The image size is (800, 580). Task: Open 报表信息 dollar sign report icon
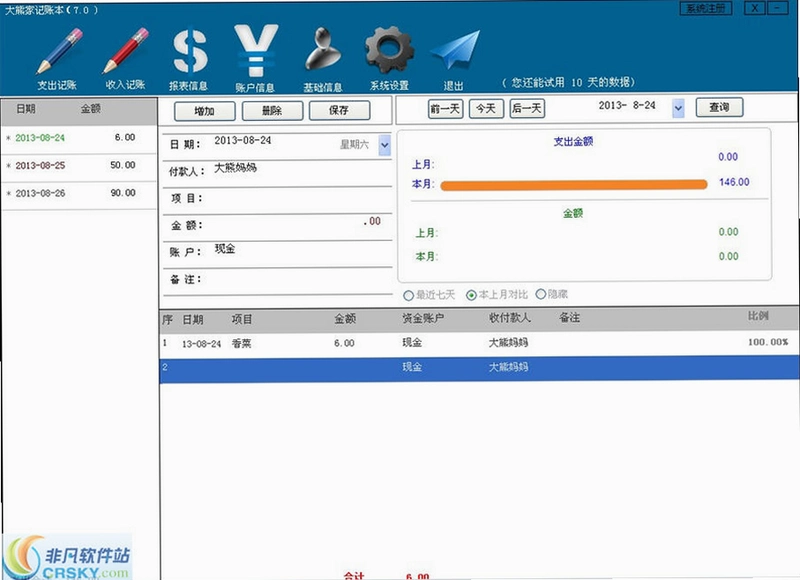tap(190, 51)
